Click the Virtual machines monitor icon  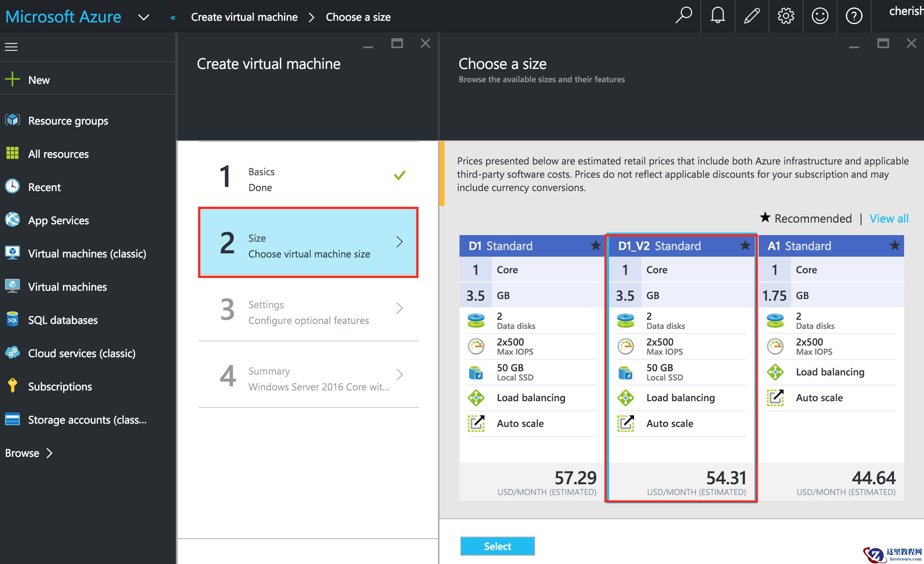[x=12, y=286]
